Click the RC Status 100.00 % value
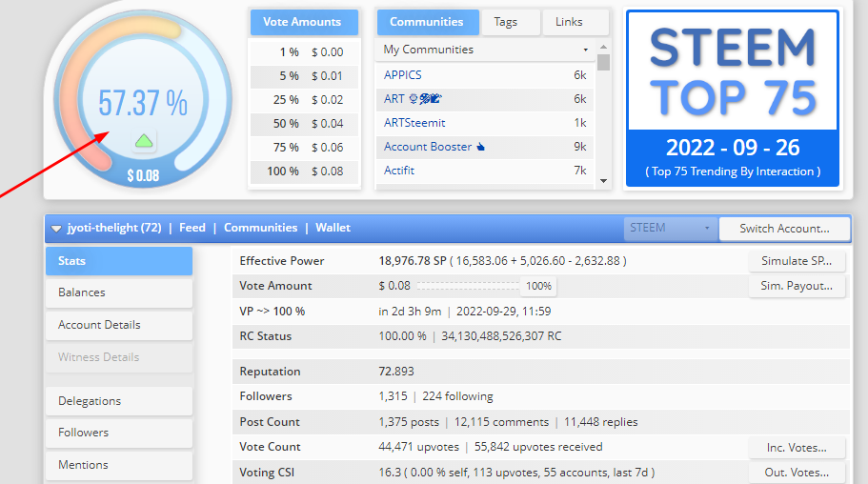868x484 pixels. 402,336
